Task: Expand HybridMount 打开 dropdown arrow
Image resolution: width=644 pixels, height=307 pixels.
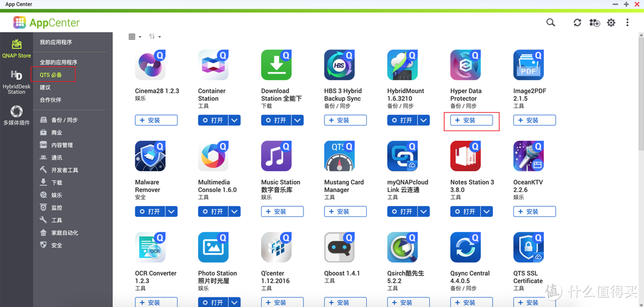Action: point(423,120)
